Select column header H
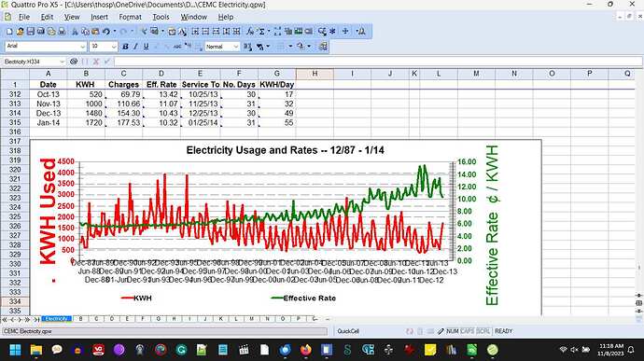644x361 pixels. point(315,74)
